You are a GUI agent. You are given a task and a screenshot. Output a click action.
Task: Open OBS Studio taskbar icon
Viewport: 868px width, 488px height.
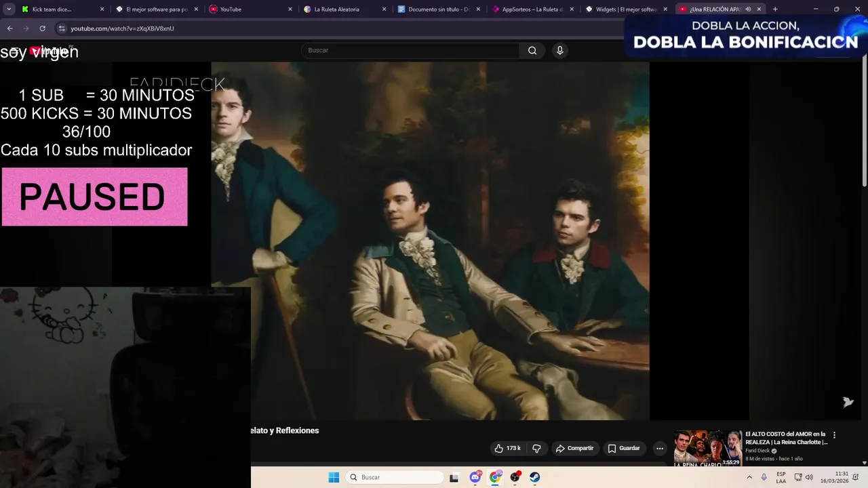(515, 477)
